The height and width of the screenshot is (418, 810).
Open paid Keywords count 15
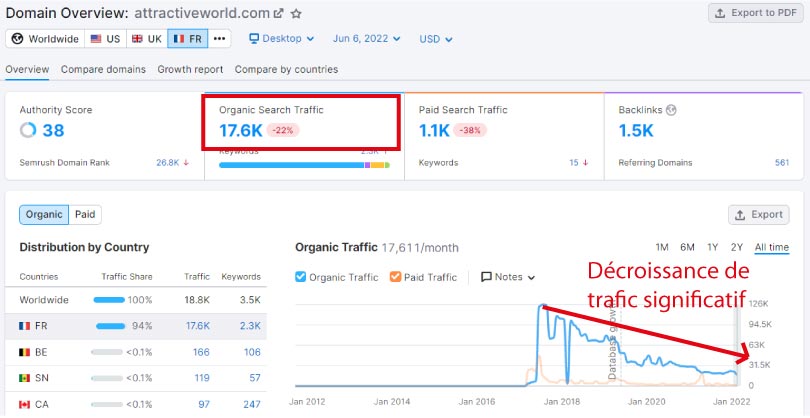click(x=574, y=163)
